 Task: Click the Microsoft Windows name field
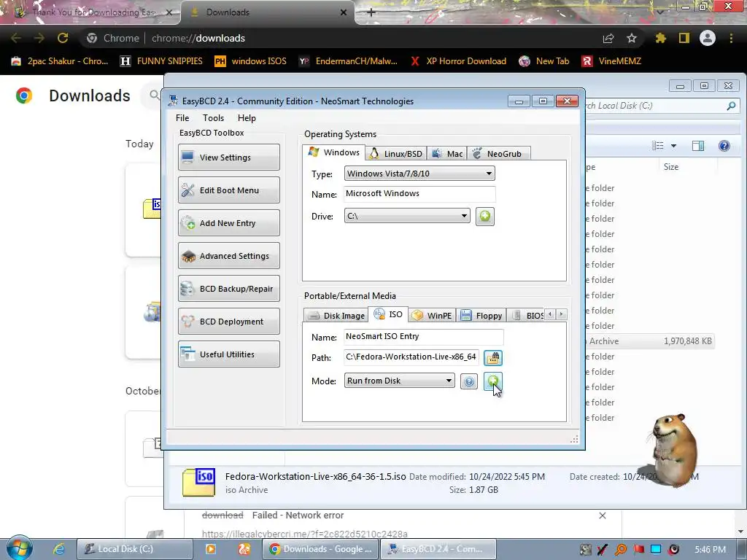[419, 194]
